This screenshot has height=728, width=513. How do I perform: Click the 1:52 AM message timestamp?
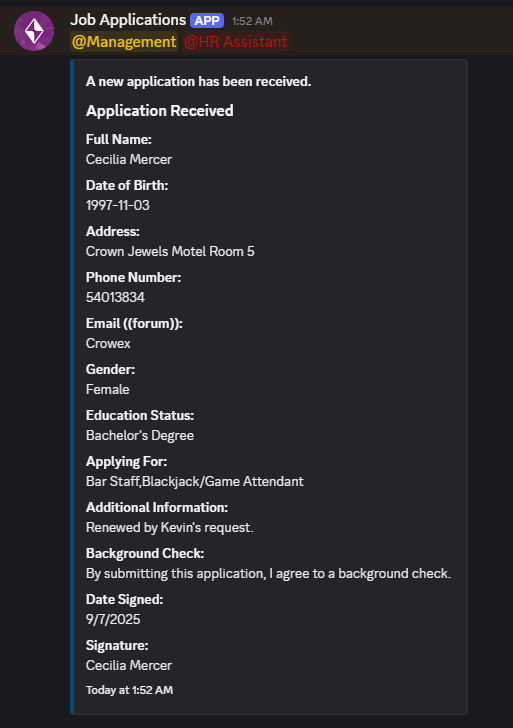252,21
